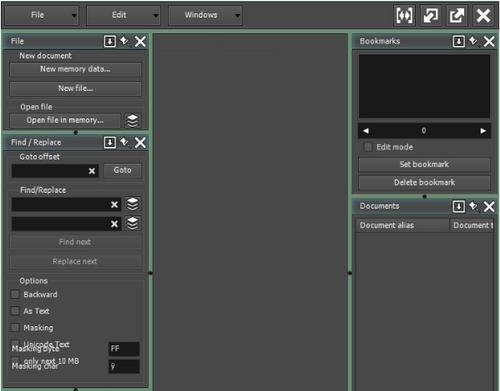Screen dimensions: 500x391
Task: Enable the Edit mode checkbox
Action: click(368, 147)
